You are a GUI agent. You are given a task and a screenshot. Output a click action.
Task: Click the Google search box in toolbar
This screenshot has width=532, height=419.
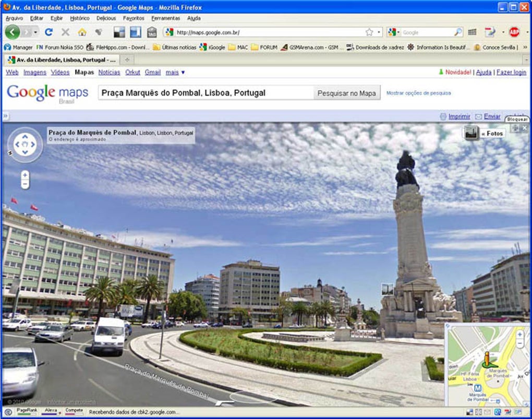click(428, 32)
